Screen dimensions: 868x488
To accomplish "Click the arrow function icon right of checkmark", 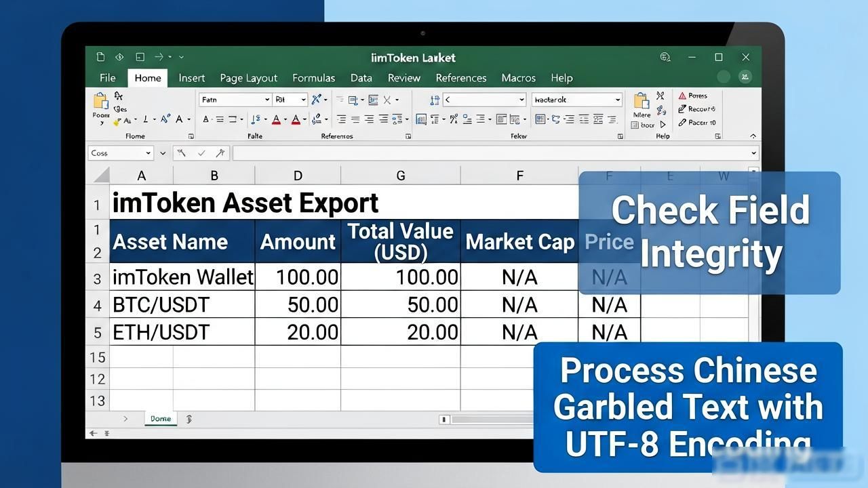I will click(220, 153).
